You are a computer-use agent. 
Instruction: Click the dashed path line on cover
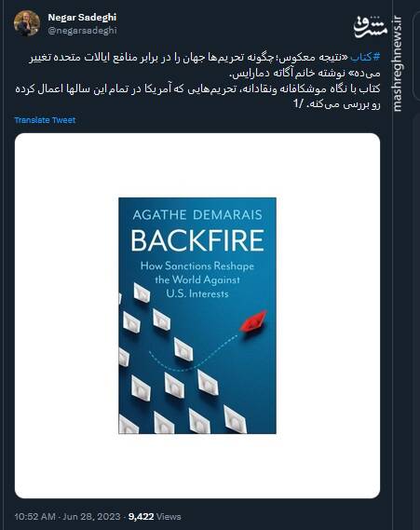(194, 353)
